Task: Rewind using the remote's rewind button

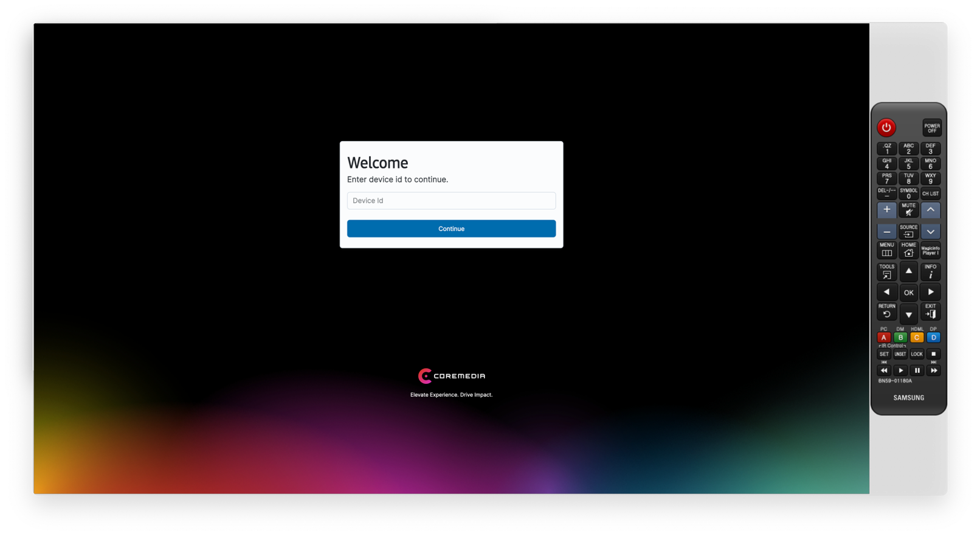Action: [x=883, y=370]
